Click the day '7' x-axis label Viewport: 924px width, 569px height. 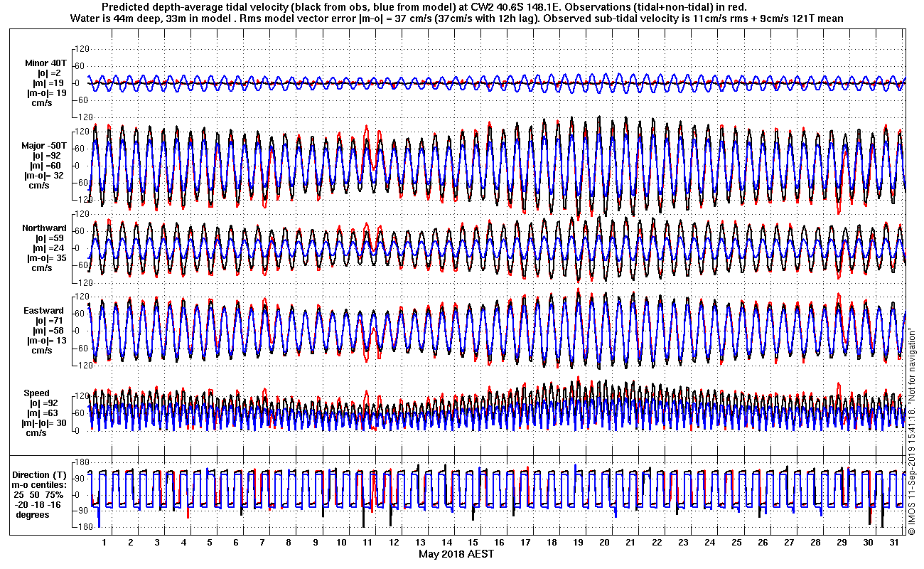(262, 543)
